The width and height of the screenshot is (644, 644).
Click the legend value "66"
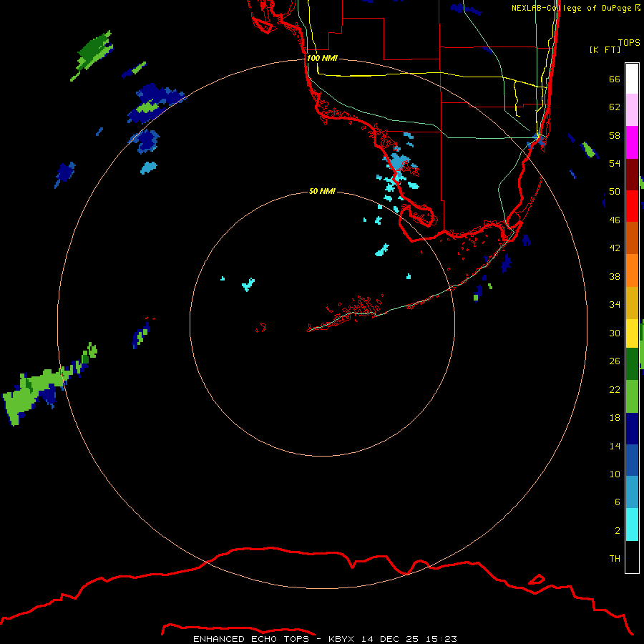pos(615,79)
